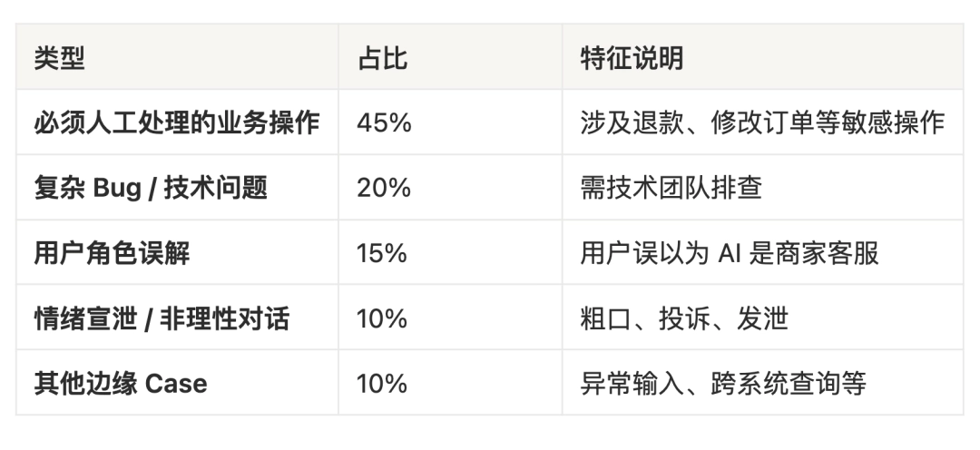Screen dimensions: 980x450
Task: Click the 15% percentage cell
Action: coord(382,253)
